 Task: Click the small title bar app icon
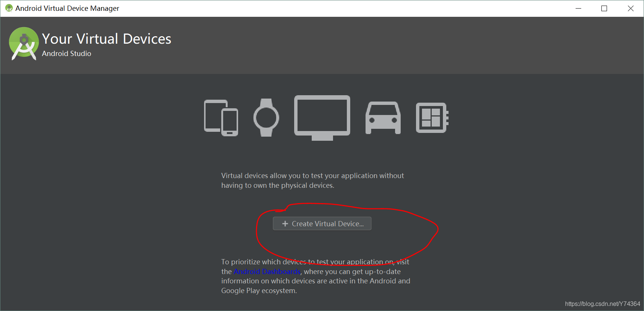click(9, 8)
